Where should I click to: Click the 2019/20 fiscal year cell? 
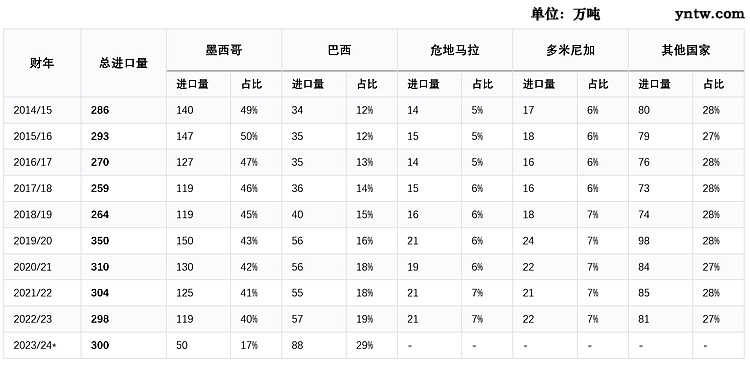point(42,241)
